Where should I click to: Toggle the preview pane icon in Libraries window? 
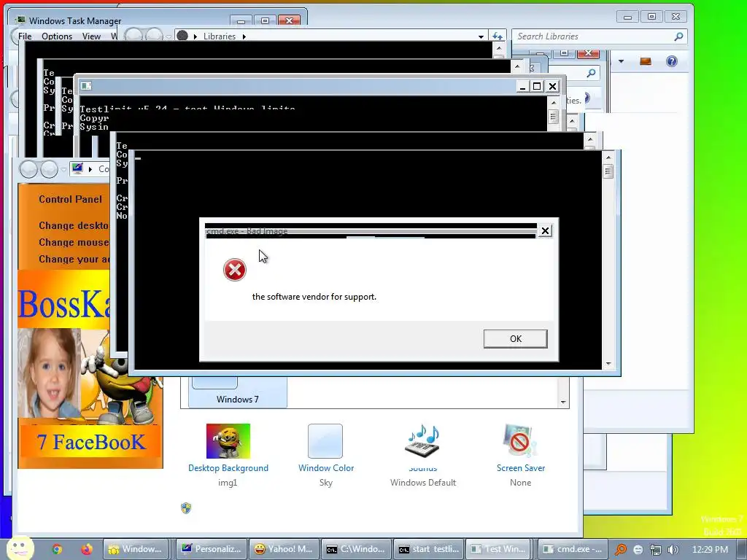click(646, 61)
